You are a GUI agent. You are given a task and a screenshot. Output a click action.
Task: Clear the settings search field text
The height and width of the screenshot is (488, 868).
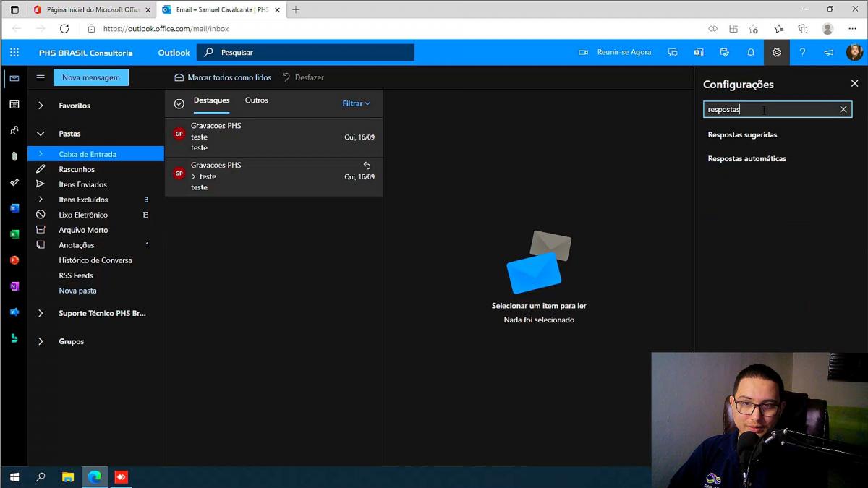pyautogui.click(x=843, y=109)
